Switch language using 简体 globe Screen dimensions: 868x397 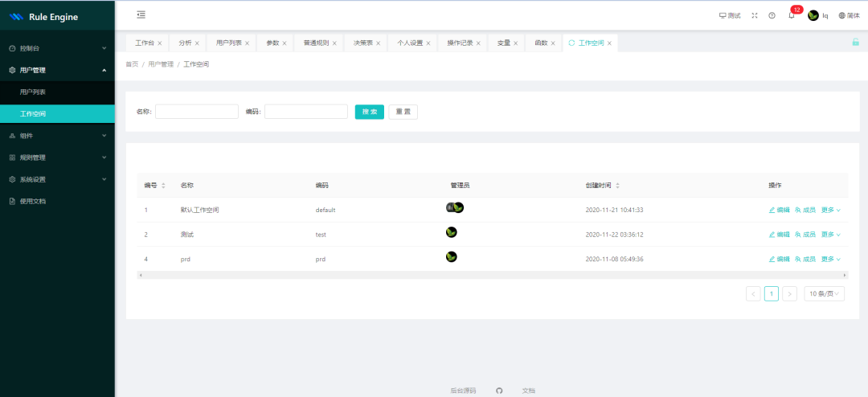pyautogui.click(x=848, y=15)
